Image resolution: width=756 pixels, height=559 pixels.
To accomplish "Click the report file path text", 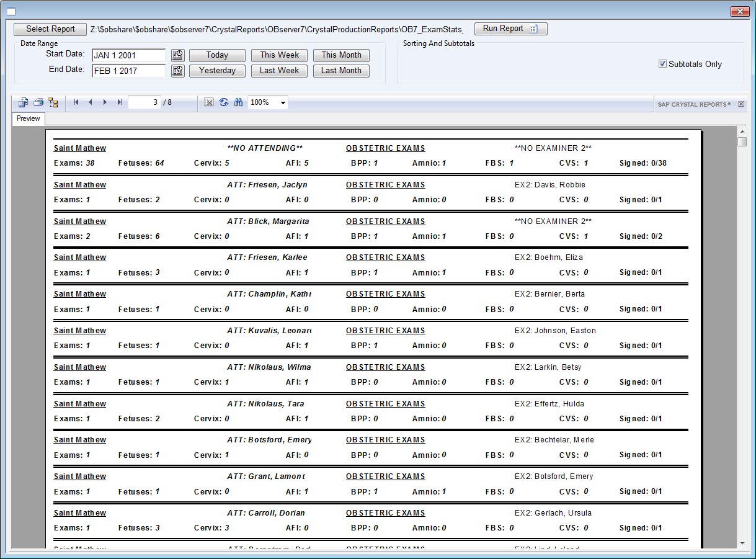I will 277,29.
